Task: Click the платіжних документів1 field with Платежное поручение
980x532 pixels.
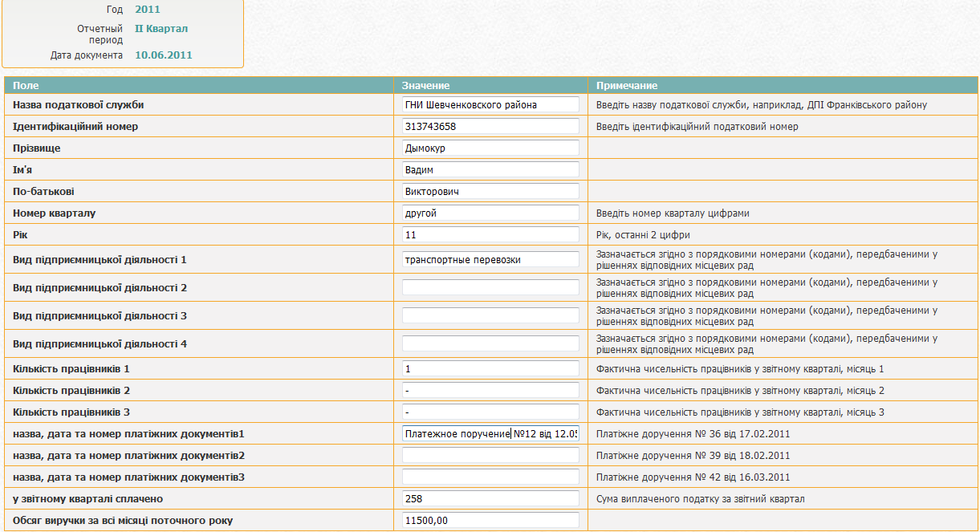Action: coord(490,433)
